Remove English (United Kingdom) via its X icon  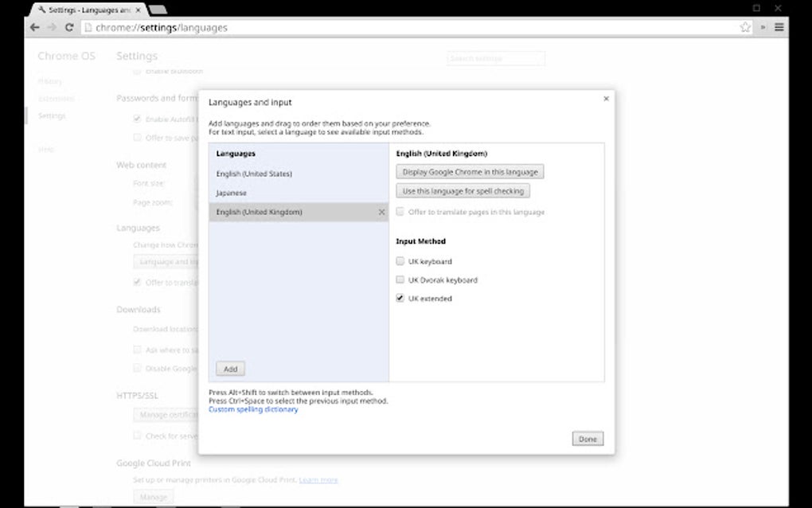coord(382,213)
